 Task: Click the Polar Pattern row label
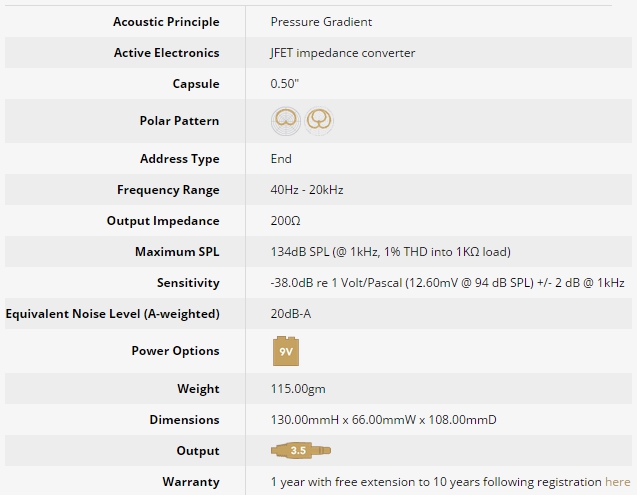[179, 121]
